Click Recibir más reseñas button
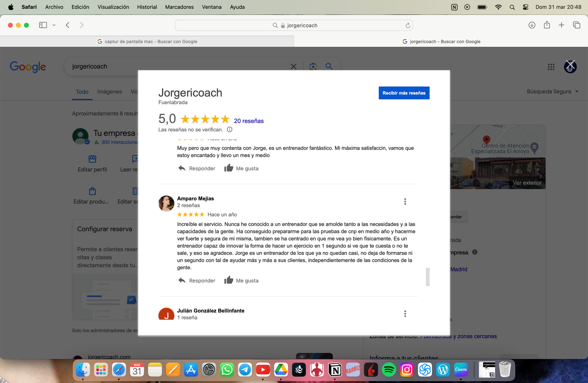The height and width of the screenshot is (383, 588). pos(404,93)
